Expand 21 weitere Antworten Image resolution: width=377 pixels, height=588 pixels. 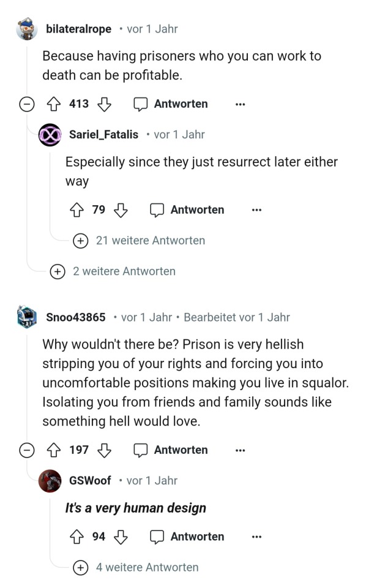(80, 241)
